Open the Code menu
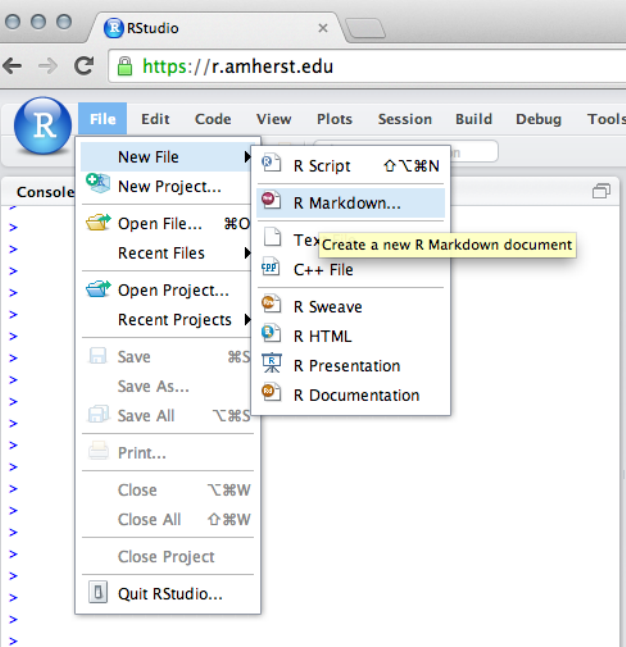Image resolution: width=626 pixels, height=647 pixels. (213, 119)
